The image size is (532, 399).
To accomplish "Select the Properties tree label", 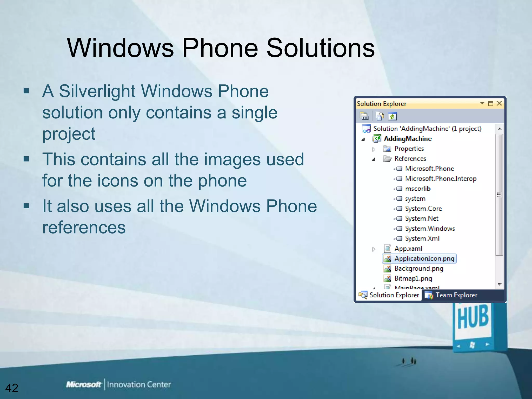I will [409, 149].
